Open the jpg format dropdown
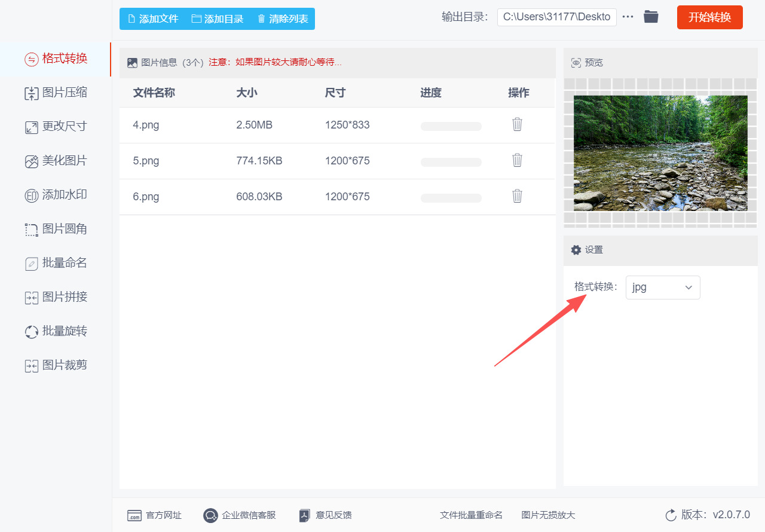This screenshot has height=532, width=765. (663, 288)
